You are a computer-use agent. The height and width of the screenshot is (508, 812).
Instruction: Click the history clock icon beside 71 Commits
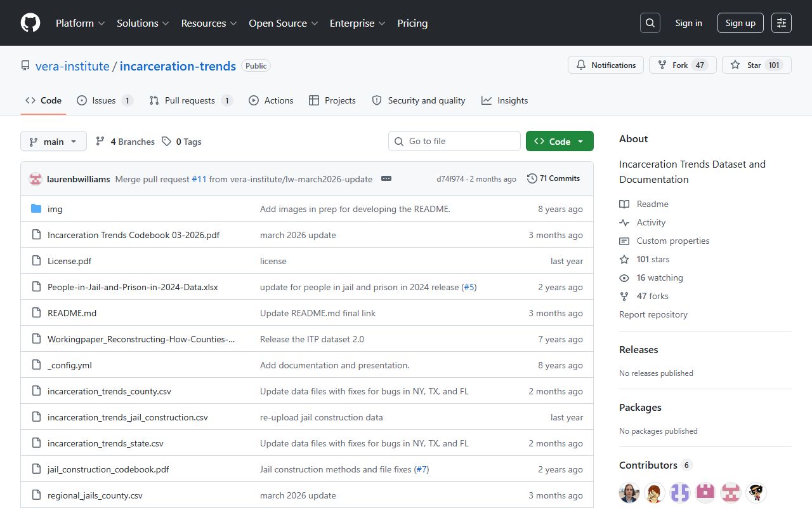click(532, 178)
